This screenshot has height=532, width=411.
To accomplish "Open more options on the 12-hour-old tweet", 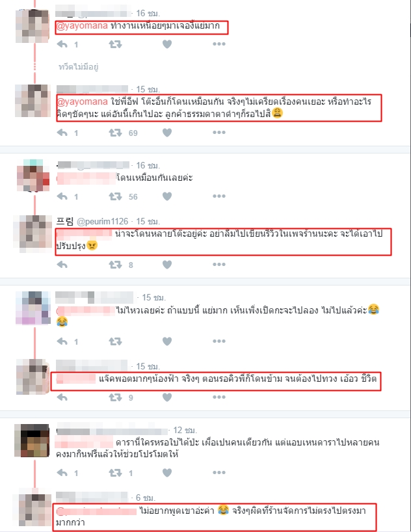I will 219,472.
